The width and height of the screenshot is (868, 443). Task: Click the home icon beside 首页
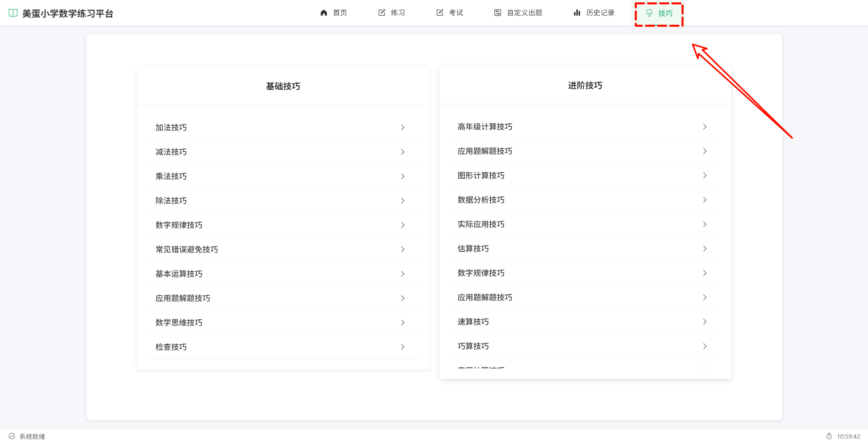pos(323,13)
